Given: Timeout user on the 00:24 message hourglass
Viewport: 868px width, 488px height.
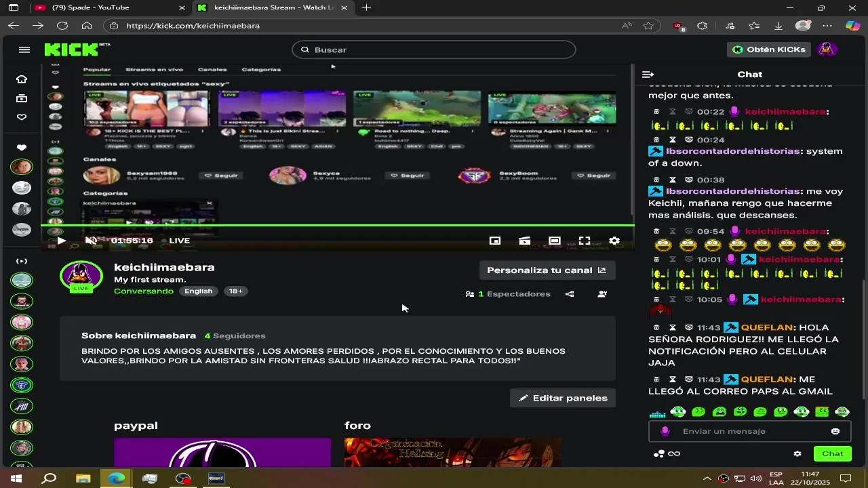Looking at the screenshot, I should tap(673, 140).
